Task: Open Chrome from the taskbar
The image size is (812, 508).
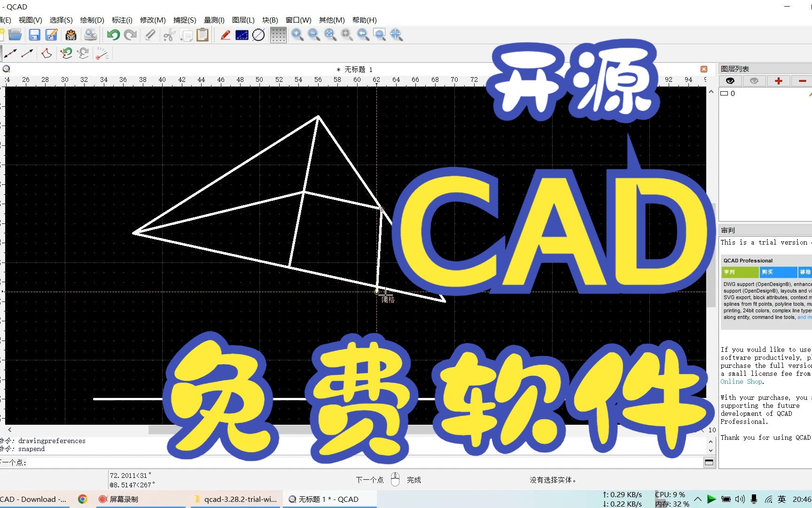Action: click(x=83, y=499)
